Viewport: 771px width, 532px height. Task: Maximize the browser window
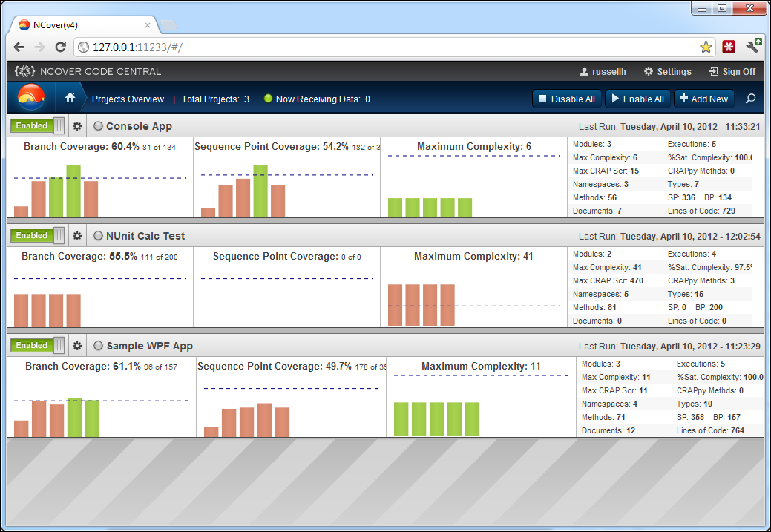click(722, 8)
